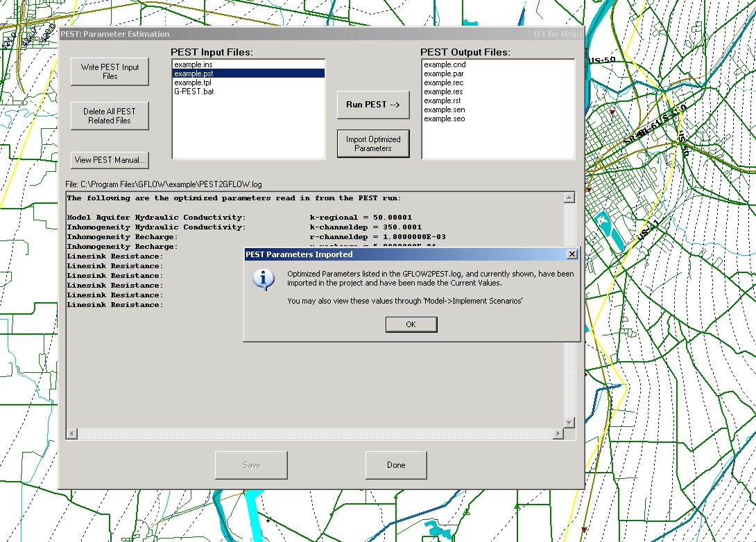Click the log horizontal scroll right arrow
The height and width of the screenshot is (542, 756).
558,434
